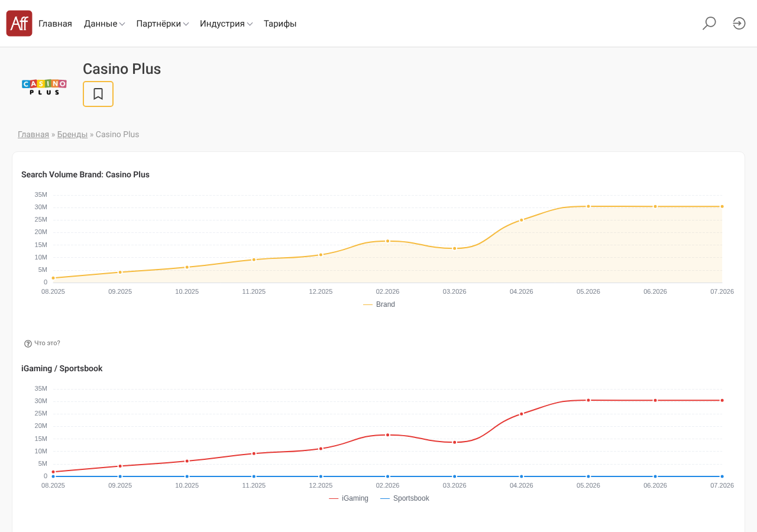
Task: Toggle the Brand legend series
Action: [x=379, y=304]
